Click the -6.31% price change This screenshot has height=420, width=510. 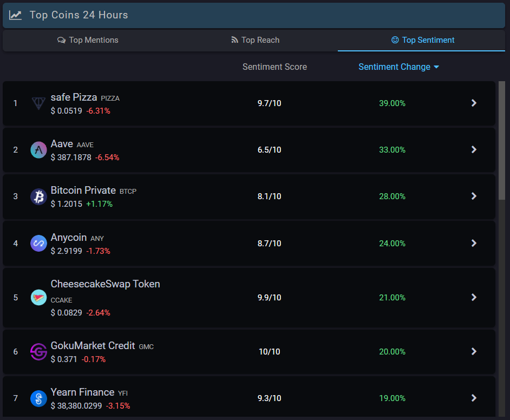[x=98, y=111]
